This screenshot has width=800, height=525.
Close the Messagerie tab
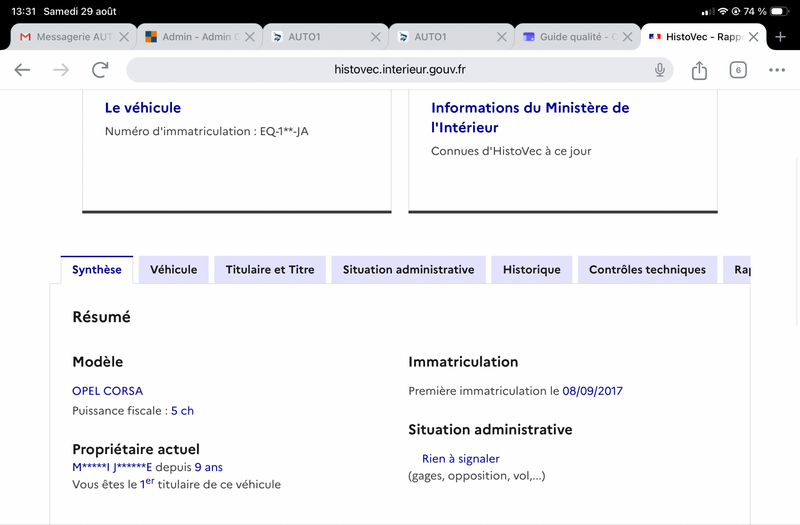tap(123, 37)
